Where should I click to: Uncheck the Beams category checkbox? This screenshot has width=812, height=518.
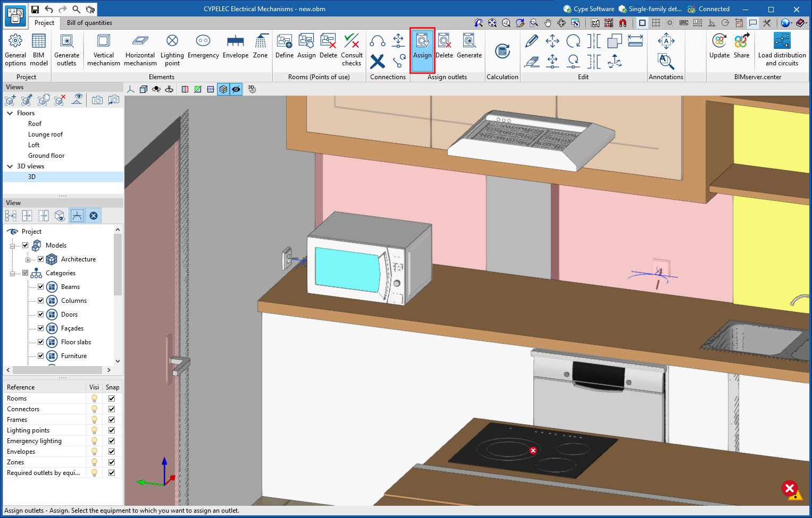(x=40, y=287)
